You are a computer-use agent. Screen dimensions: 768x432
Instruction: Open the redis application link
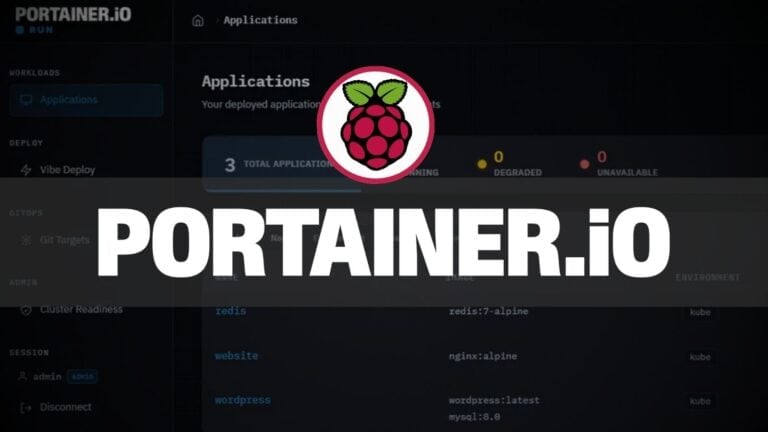(231, 311)
